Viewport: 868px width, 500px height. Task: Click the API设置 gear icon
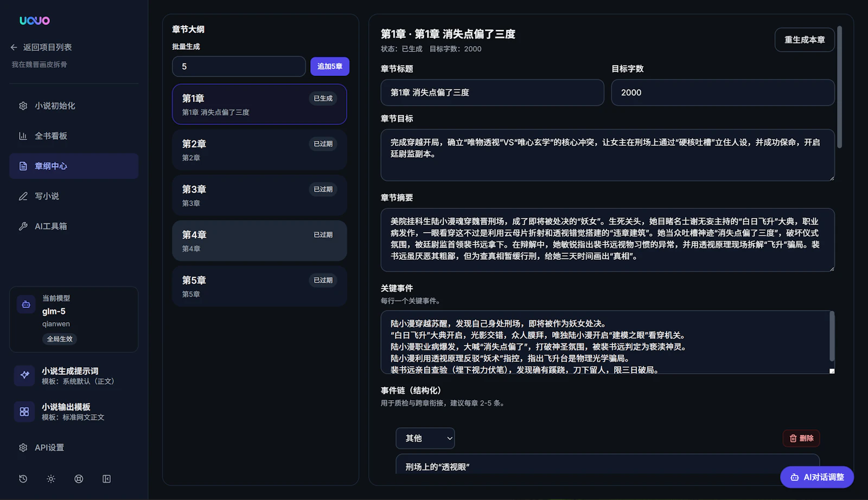tap(23, 447)
